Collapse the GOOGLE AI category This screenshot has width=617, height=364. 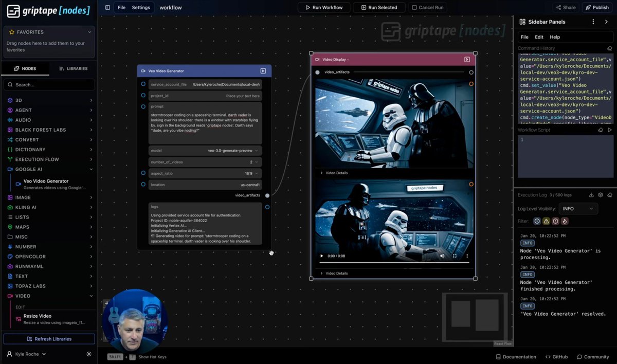point(91,169)
